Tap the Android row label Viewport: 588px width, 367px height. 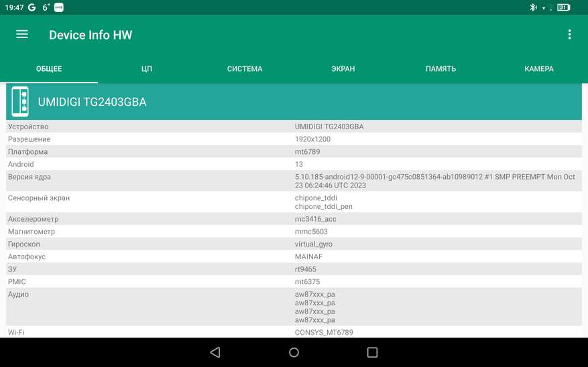21,164
